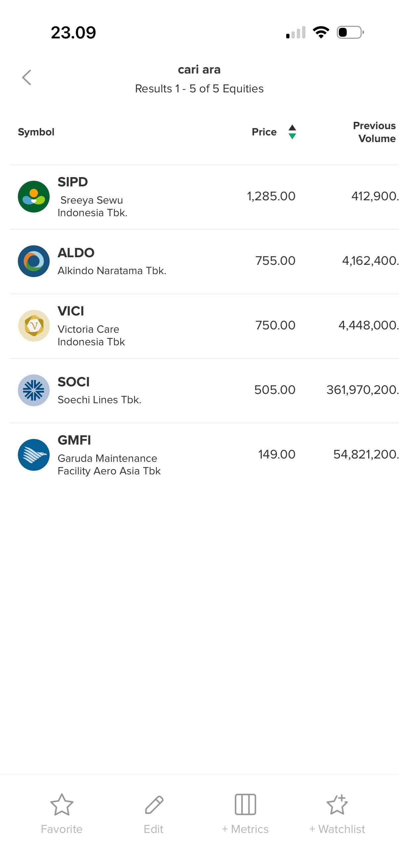Tap the Edit pencil icon
Viewport: 399px width, 868px height.
point(154,804)
